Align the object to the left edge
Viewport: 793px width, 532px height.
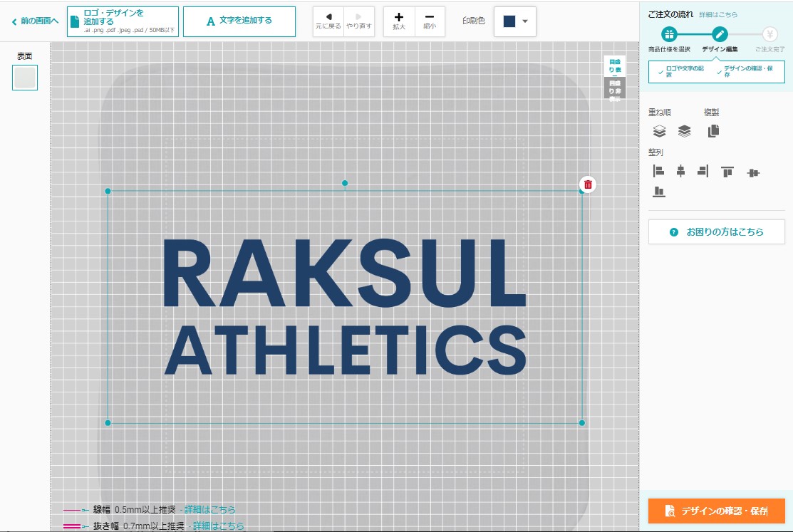tap(658, 172)
